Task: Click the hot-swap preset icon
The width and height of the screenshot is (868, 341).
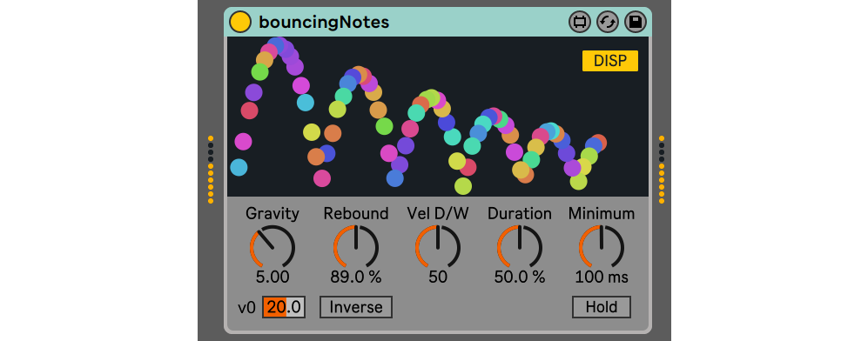Action: tap(608, 22)
